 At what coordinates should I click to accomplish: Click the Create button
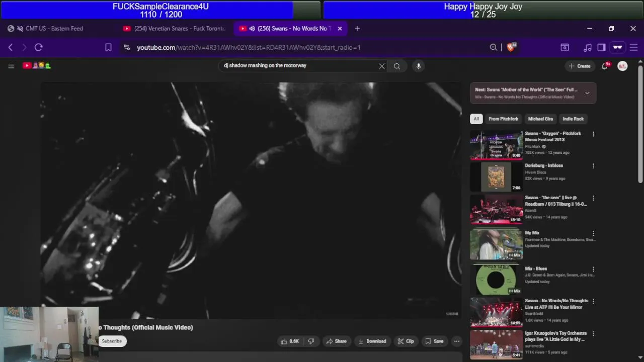click(x=580, y=66)
